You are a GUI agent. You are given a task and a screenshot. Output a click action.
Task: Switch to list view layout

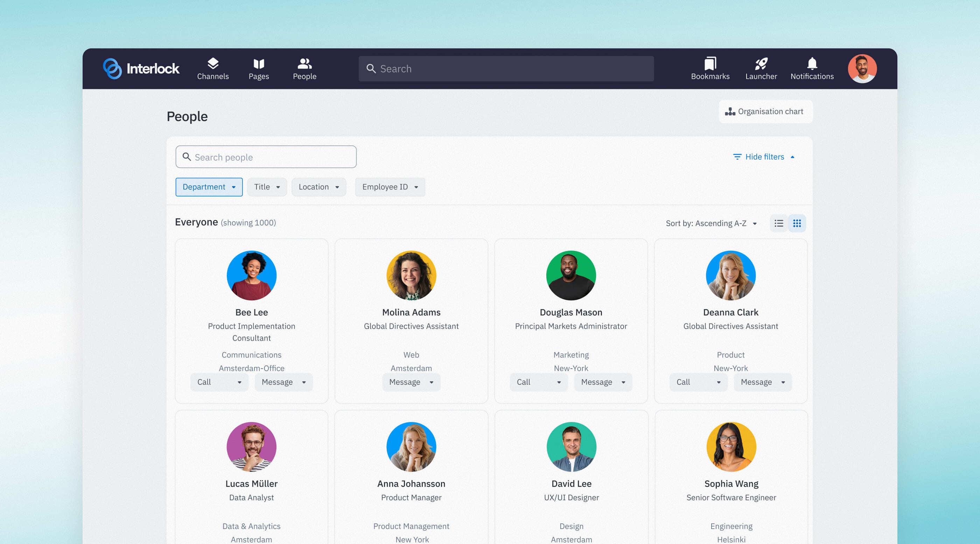(x=779, y=223)
